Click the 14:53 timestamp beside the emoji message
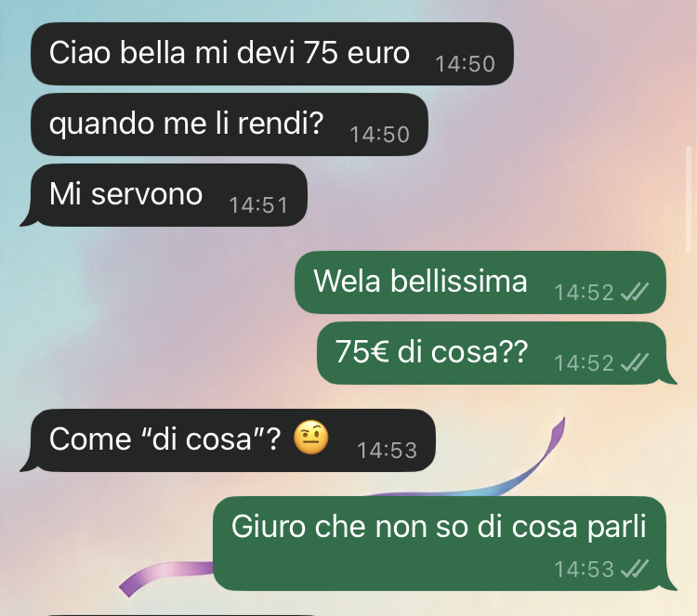 coord(388,451)
